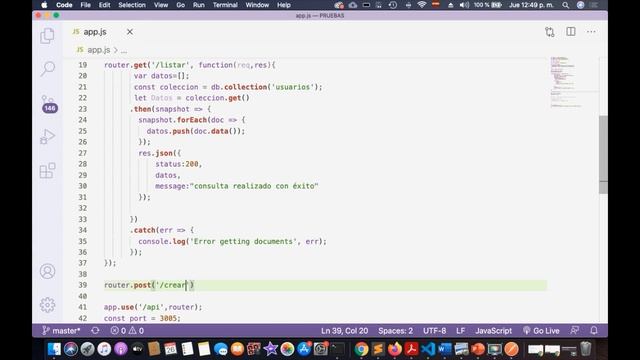The width and height of the screenshot is (640, 360).
Task: Open the More Actions ellipsis menu
Action: pos(591,31)
